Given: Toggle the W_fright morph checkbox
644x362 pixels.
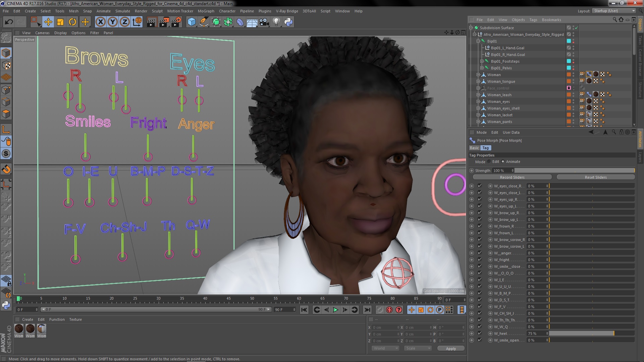Looking at the screenshot, I should [480, 260].
